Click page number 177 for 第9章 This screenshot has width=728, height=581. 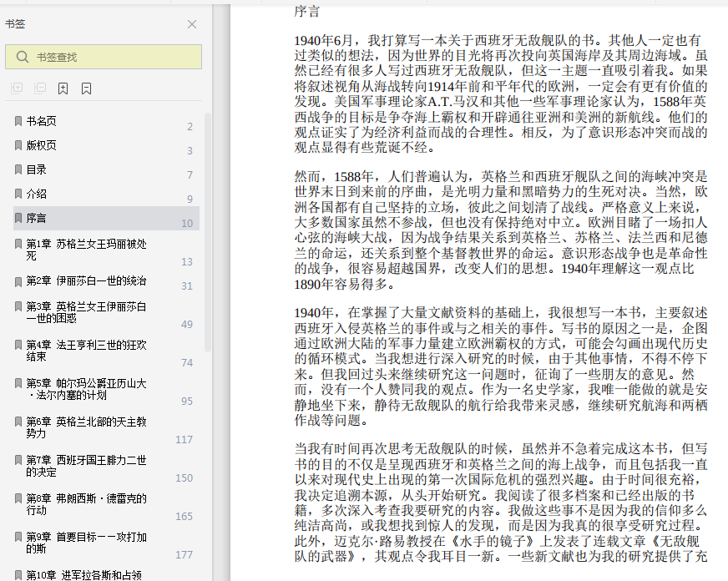pyautogui.click(x=185, y=555)
